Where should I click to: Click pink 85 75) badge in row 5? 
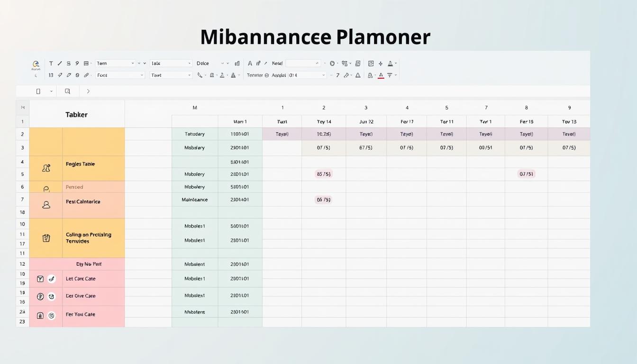point(324,174)
